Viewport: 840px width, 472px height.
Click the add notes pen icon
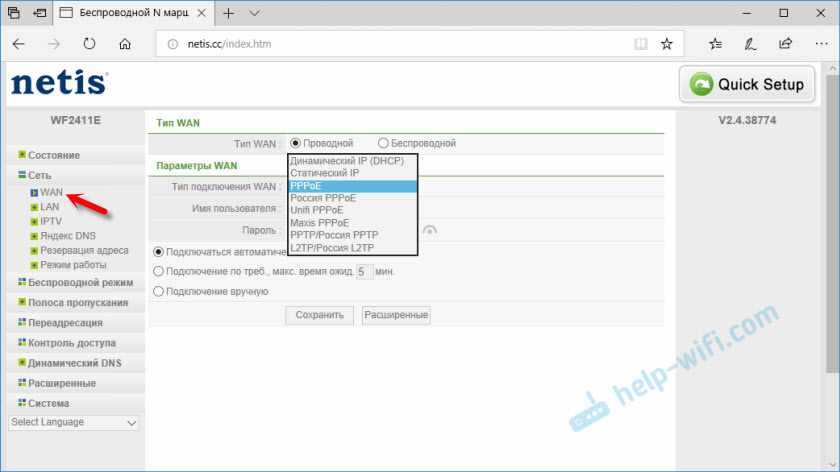751,44
